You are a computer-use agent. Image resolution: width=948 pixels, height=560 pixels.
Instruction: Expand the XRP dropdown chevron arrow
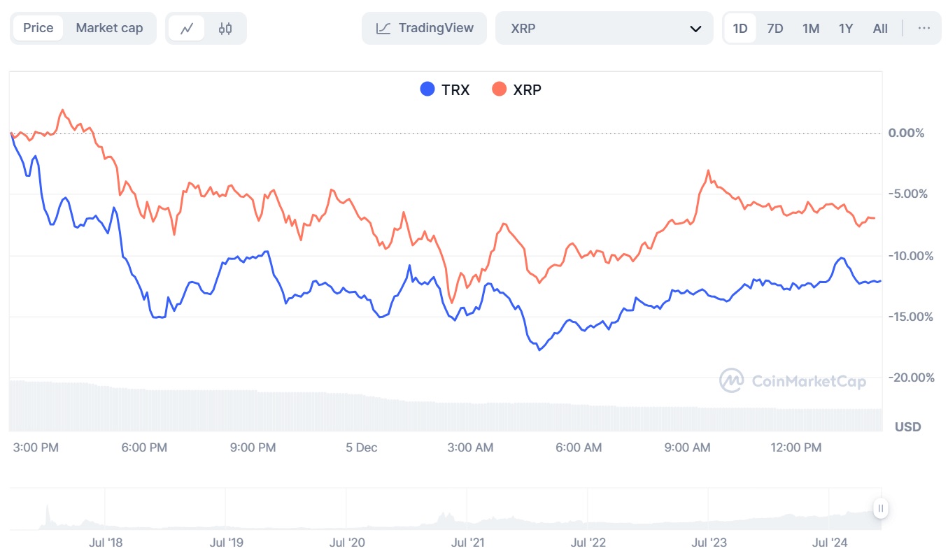695,29
